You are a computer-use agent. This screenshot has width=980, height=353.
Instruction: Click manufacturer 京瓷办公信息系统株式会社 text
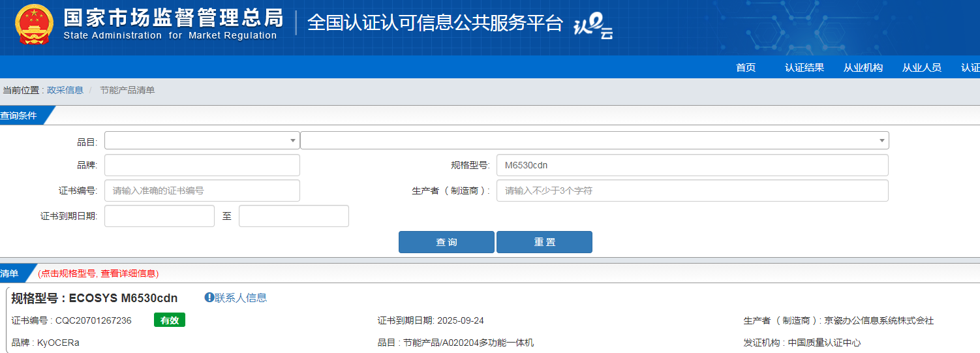[879, 320]
